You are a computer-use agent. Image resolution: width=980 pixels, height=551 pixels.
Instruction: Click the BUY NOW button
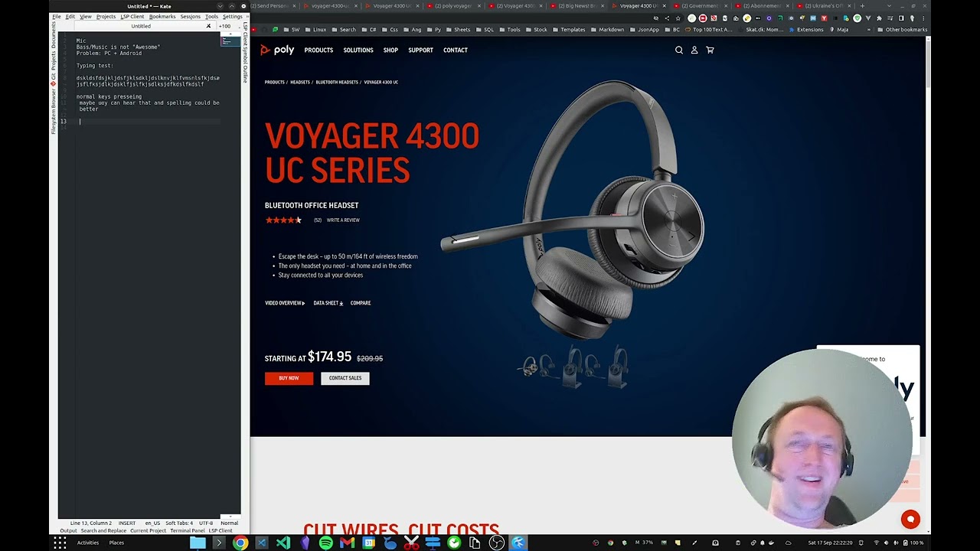289,378
